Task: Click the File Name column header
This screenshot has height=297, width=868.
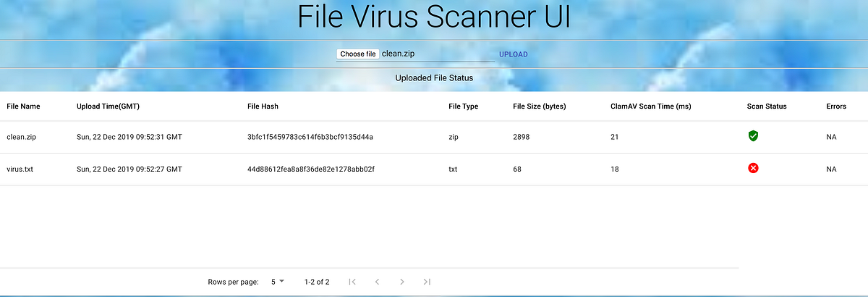Action: pos(23,106)
